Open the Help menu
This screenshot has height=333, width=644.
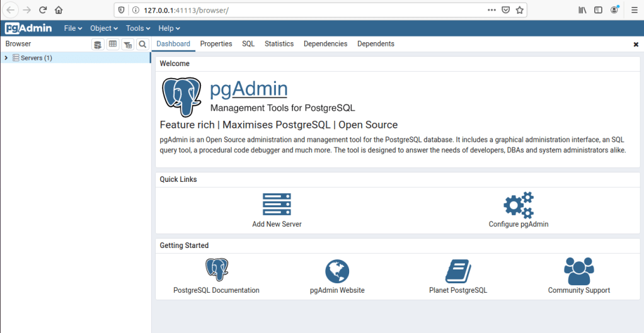[169, 28]
